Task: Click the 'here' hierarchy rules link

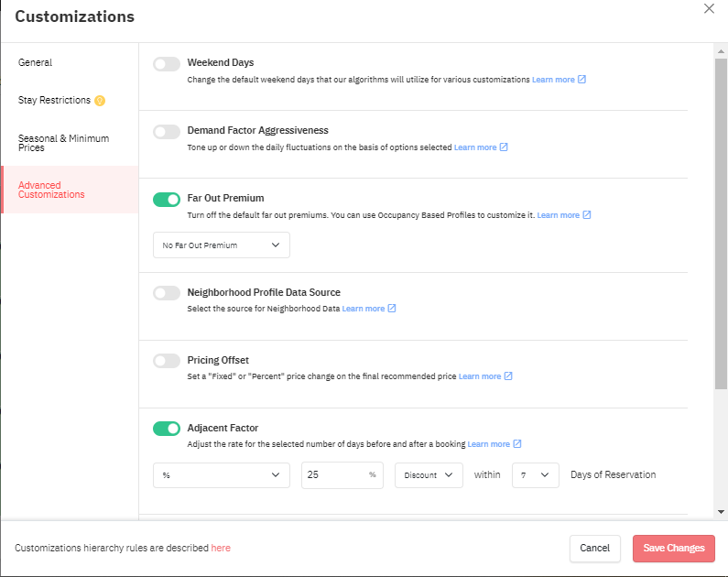Action: point(221,548)
